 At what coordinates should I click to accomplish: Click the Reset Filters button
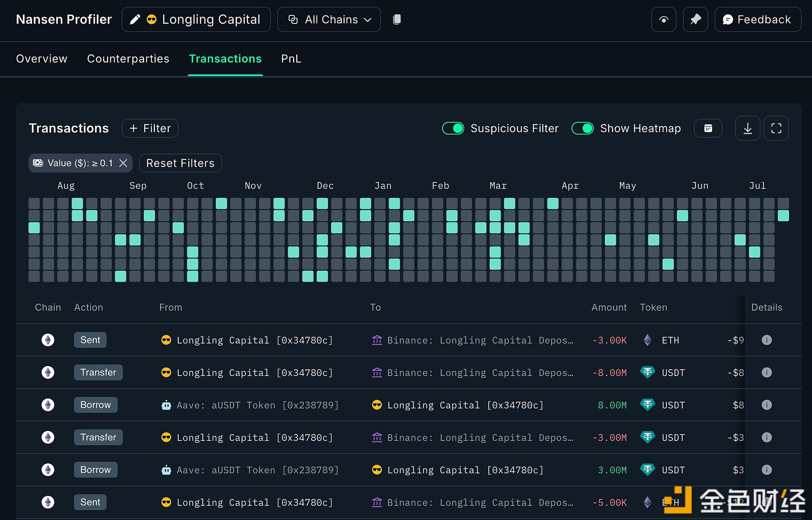[180, 163]
